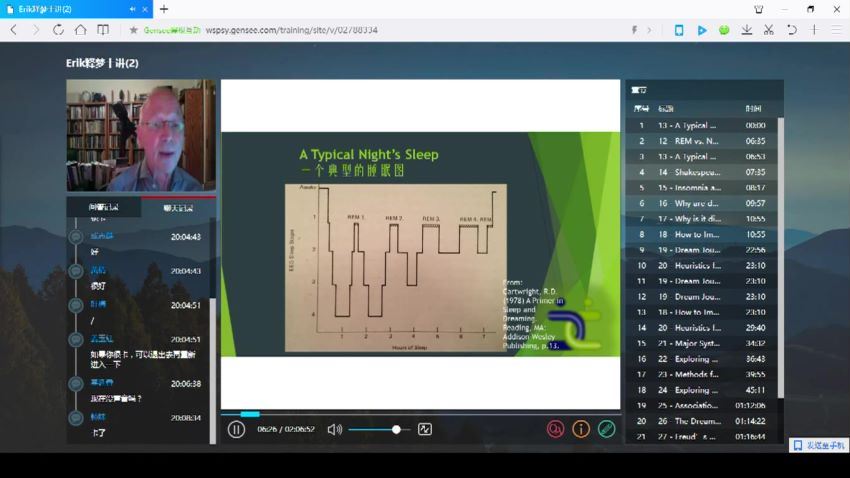
Task: Jump to chapter 7 '17 - Why is it di...'
Action: pos(701,219)
